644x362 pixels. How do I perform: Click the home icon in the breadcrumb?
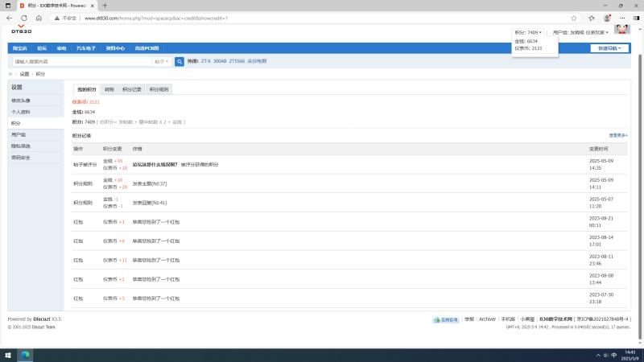coord(10,74)
